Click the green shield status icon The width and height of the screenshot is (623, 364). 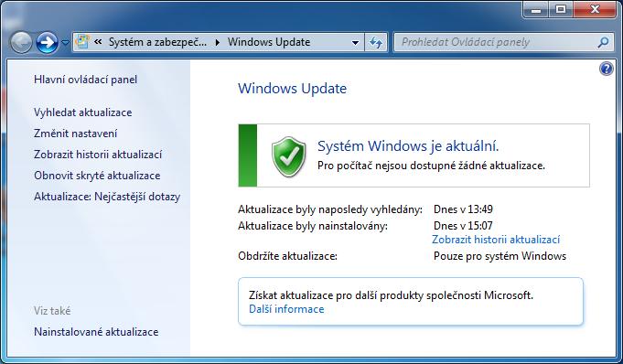coord(289,156)
